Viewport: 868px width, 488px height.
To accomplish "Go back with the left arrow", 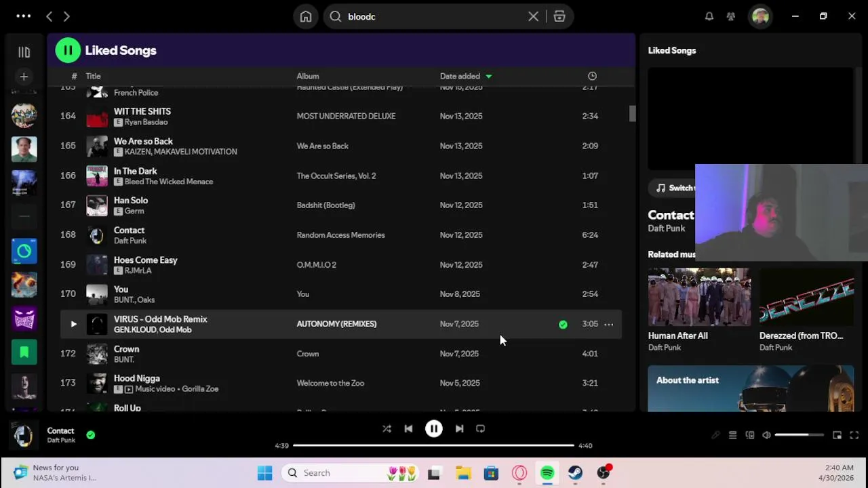I will click(50, 16).
